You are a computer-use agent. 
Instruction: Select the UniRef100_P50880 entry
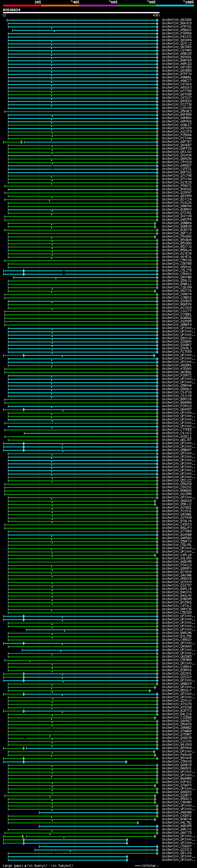coord(177,236)
